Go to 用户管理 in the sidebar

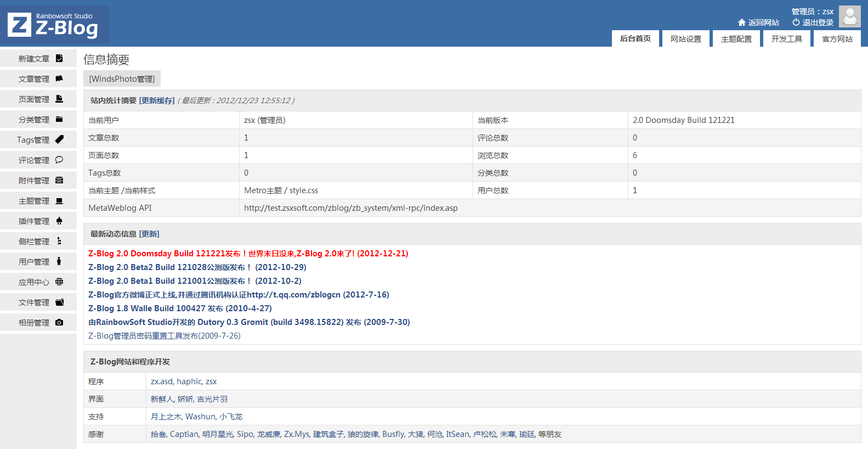point(38,262)
